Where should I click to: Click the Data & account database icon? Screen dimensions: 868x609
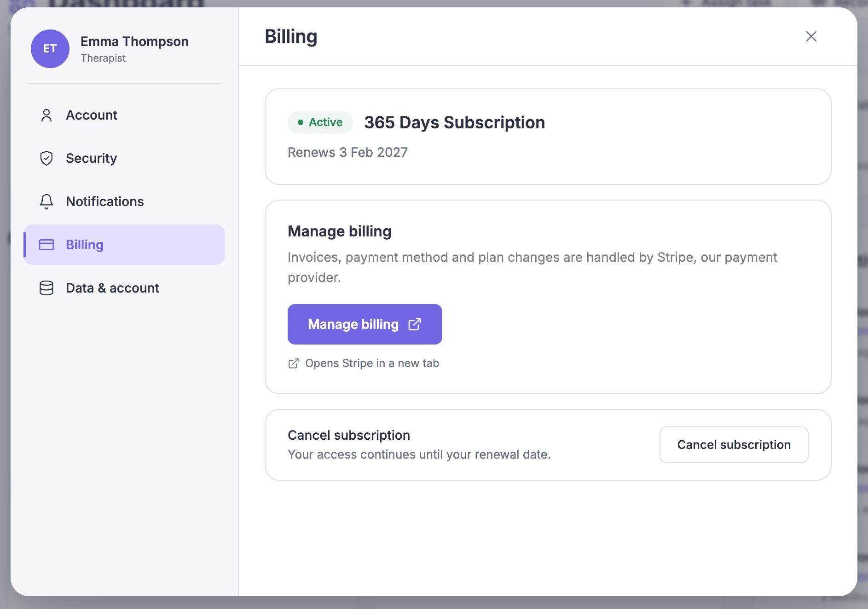(46, 288)
